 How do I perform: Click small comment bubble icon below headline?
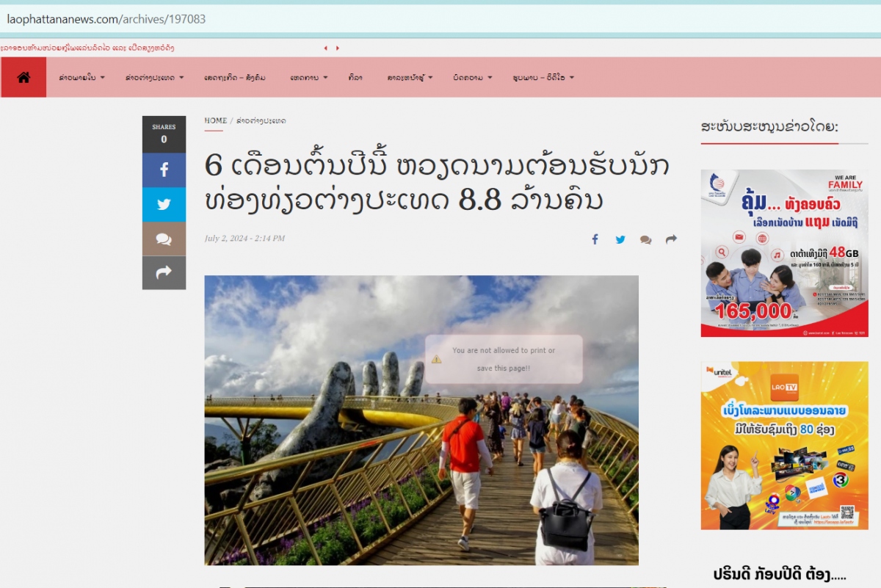coord(645,239)
